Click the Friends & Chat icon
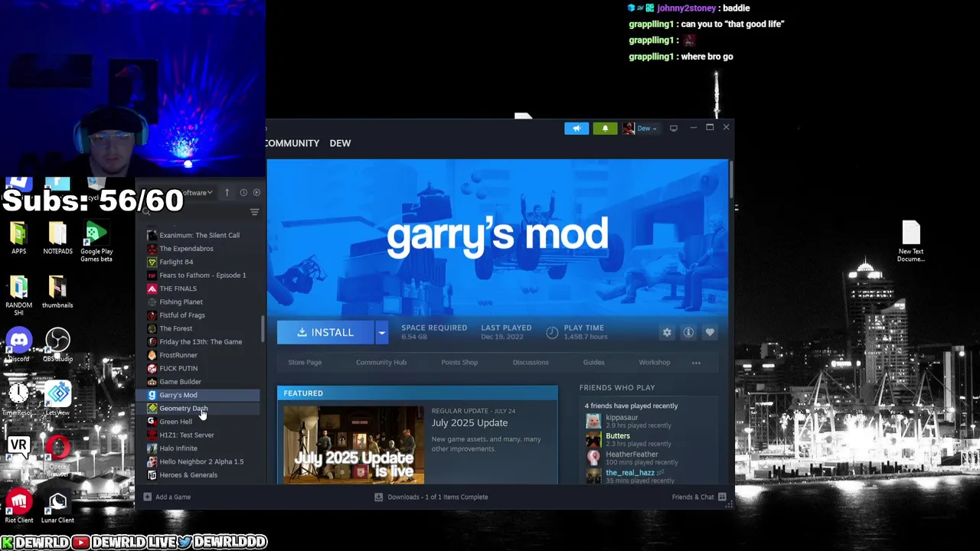 click(x=722, y=497)
